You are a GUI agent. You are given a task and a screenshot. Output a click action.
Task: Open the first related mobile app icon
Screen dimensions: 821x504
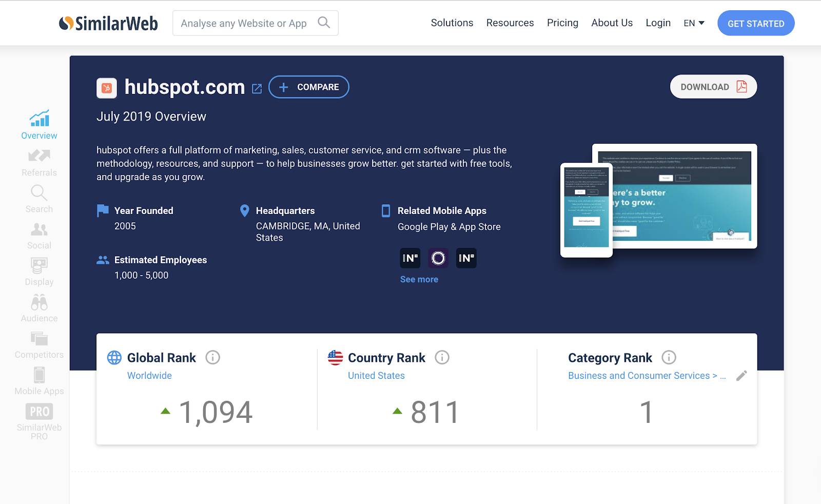pos(410,258)
